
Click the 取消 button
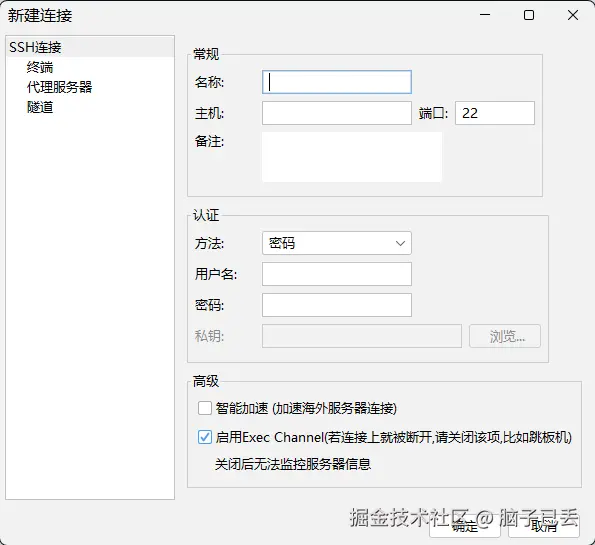click(x=544, y=526)
